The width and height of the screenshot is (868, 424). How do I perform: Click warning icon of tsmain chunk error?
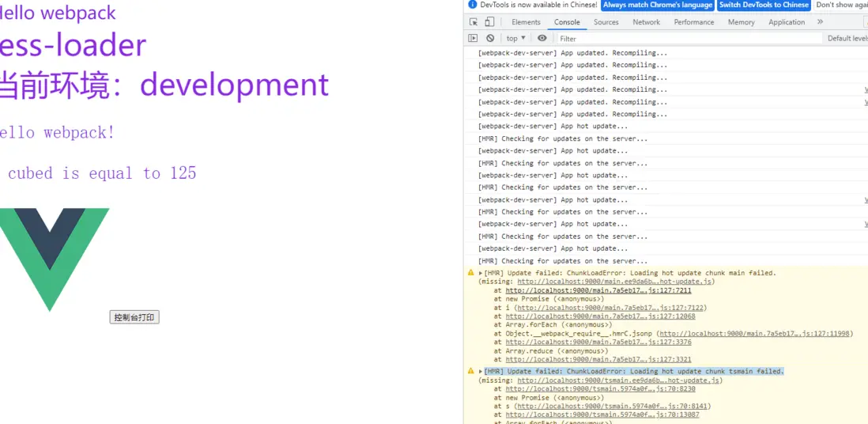point(471,371)
